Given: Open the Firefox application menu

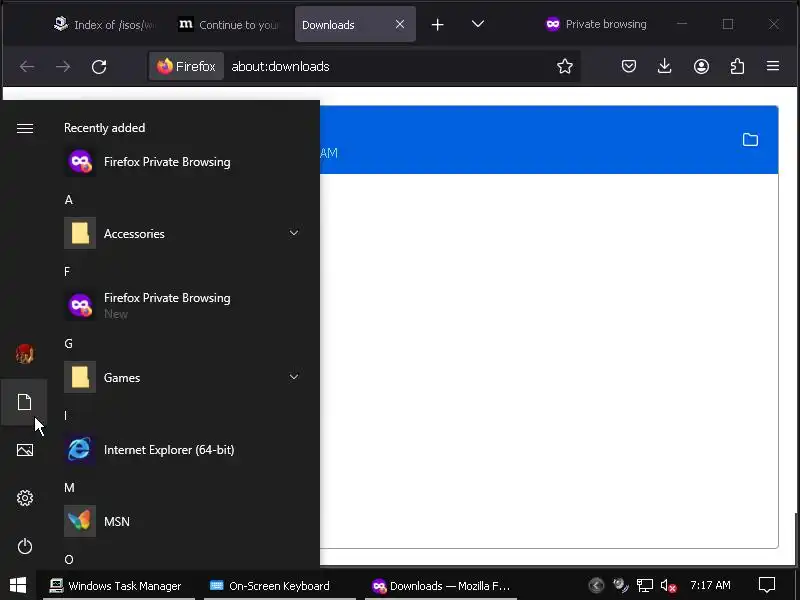Looking at the screenshot, I should (772, 66).
